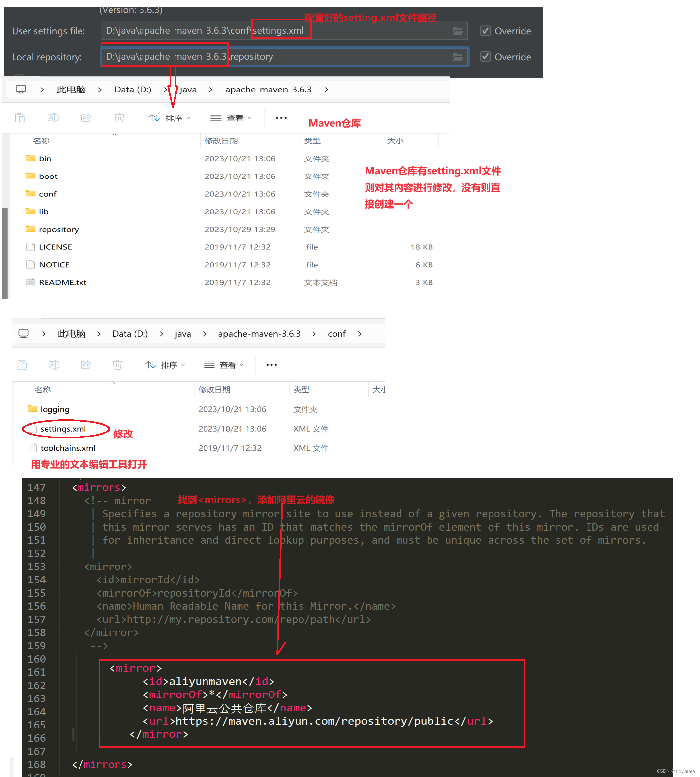Click the paste icon in lower explorer toolbar
This screenshot has width=700, height=777.
point(23,364)
